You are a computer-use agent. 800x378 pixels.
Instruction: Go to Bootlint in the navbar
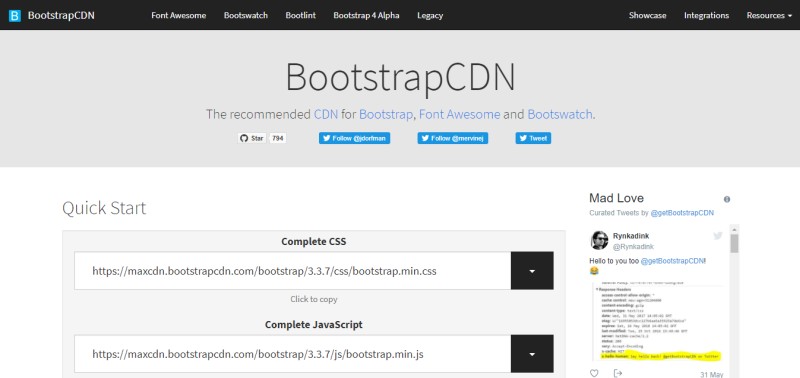(301, 15)
